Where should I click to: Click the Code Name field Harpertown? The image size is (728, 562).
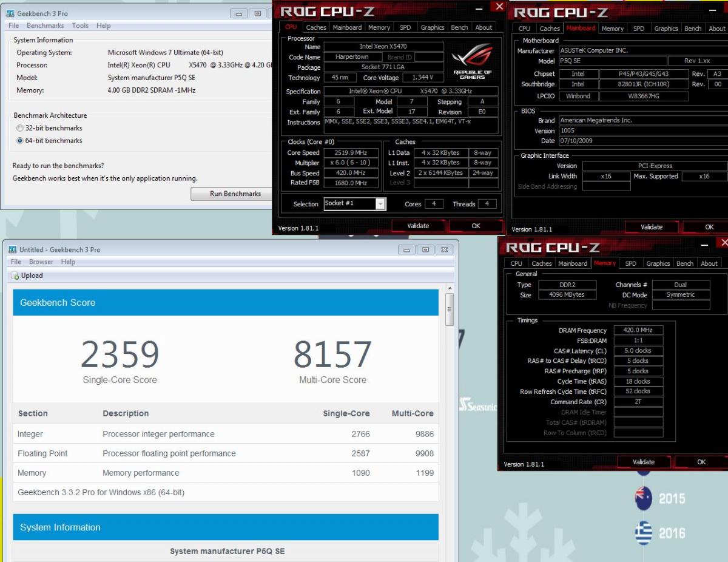(x=352, y=57)
